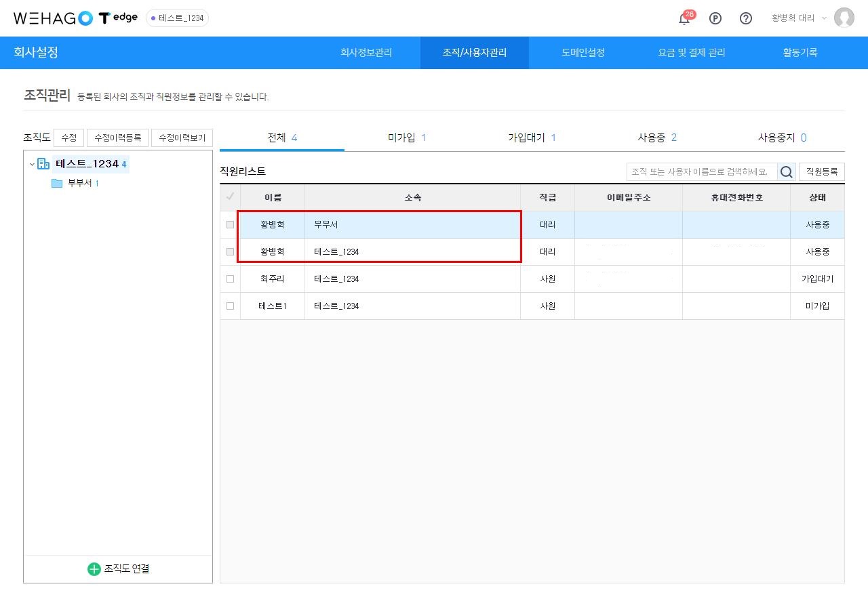868x597 pixels.
Task: Click the magnifier search icon
Action: (x=786, y=172)
